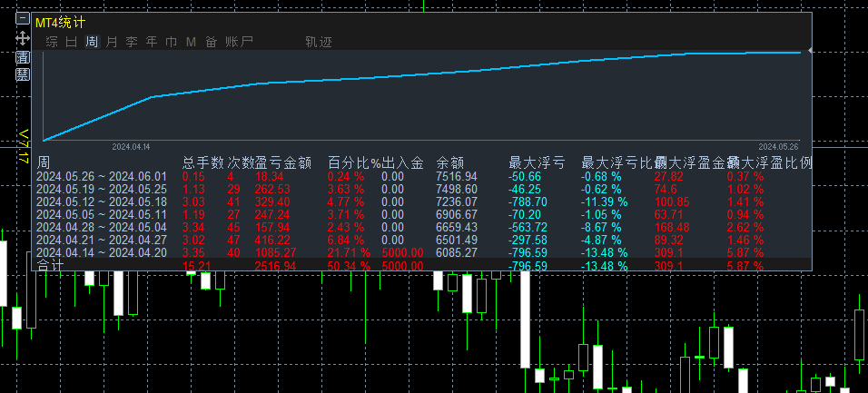Click balance value 6906.67

tap(457, 214)
